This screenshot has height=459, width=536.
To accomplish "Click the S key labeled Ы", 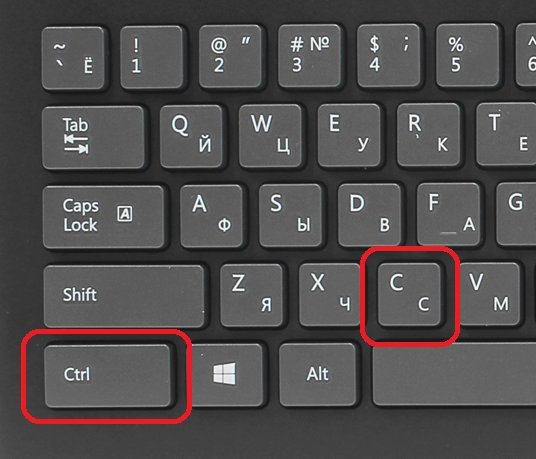I will click(291, 215).
